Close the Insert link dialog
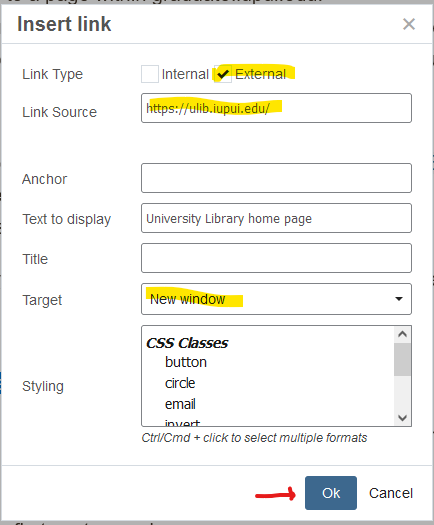 click(409, 24)
